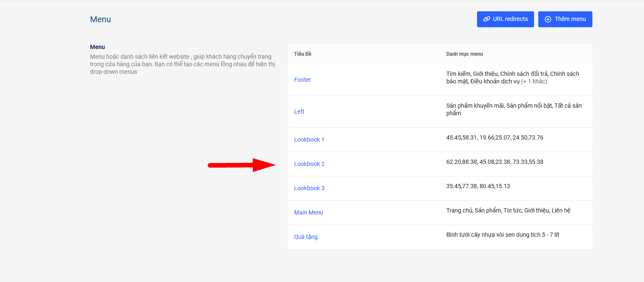The height and width of the screenshot is (282, 644).
Task: Click the Left row product categories text
Action: point(514,106)
